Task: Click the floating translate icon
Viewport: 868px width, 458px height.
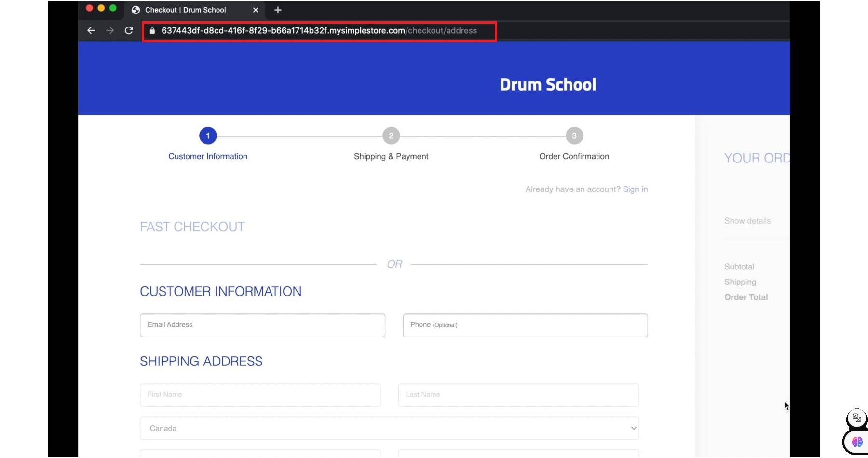Action: pos(856,418)
